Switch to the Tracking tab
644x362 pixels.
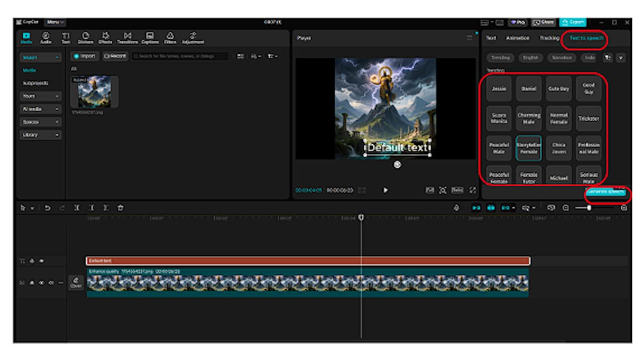(549, 38)
